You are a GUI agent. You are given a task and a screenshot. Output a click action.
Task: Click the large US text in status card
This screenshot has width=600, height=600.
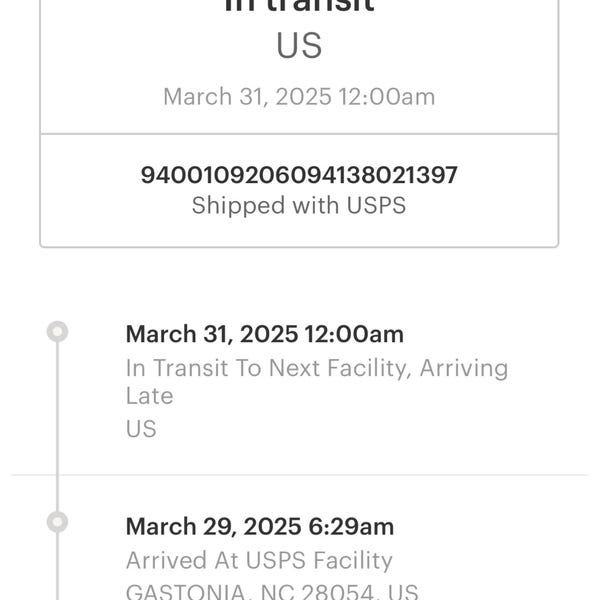pyautogui.click(x=299, y=46)
